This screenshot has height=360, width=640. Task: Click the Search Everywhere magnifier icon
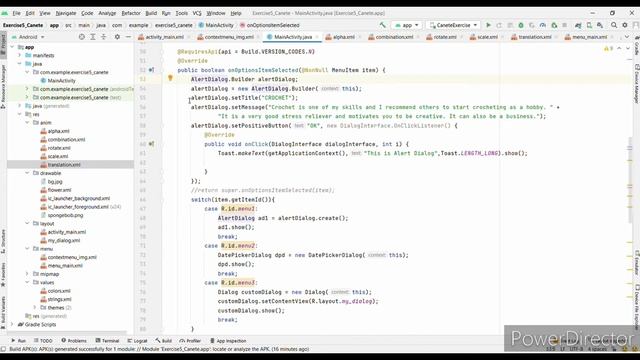pos(614,25)
